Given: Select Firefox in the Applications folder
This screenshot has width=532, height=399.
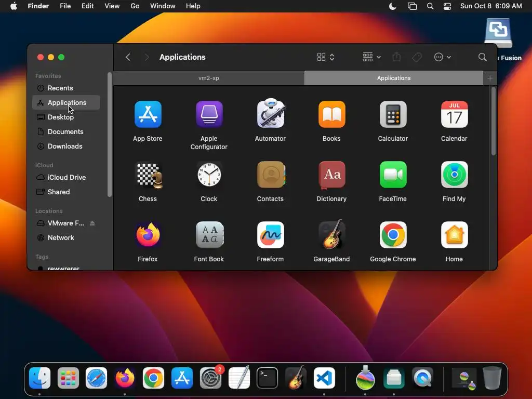Looking at the screenshot, I should (x=148, y=235).
